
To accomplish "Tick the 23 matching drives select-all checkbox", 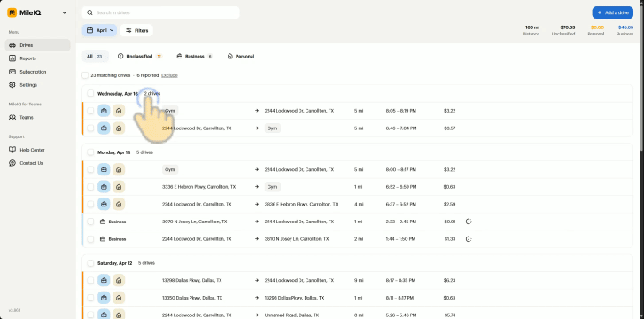I will [x=85, y=75].
